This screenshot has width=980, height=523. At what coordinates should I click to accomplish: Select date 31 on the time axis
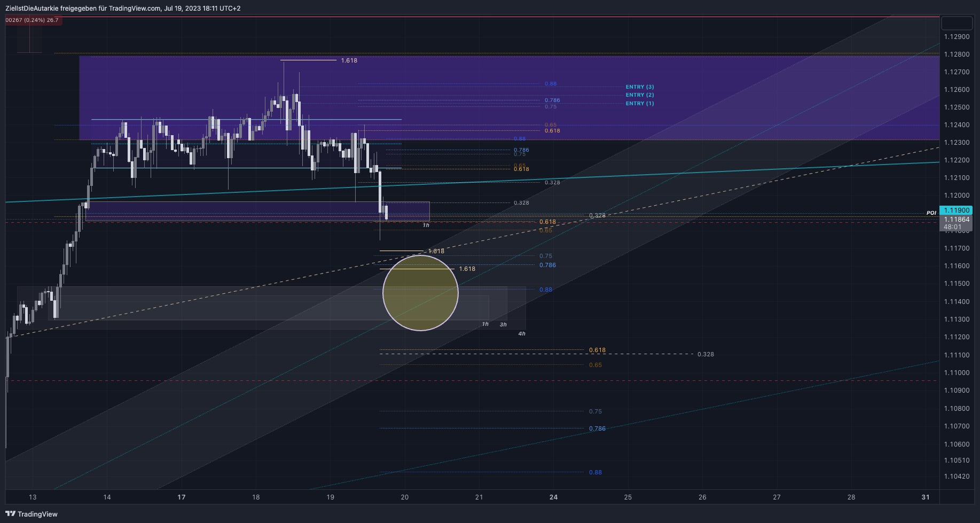(926, 497)
